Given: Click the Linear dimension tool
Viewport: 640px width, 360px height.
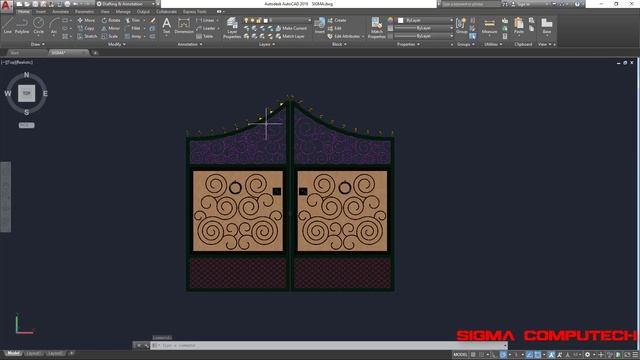Looking at the screenshot, I should tap(206, 20).
